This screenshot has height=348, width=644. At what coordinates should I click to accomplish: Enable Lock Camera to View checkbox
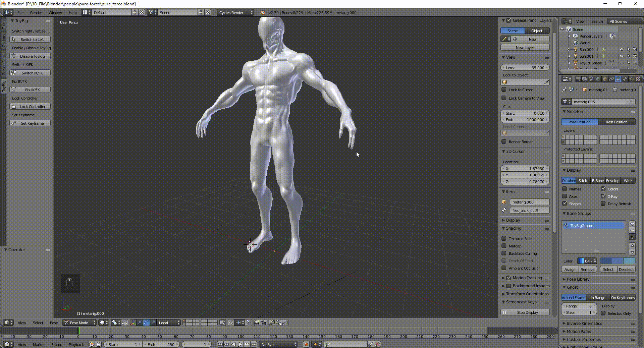click(504, 98)
